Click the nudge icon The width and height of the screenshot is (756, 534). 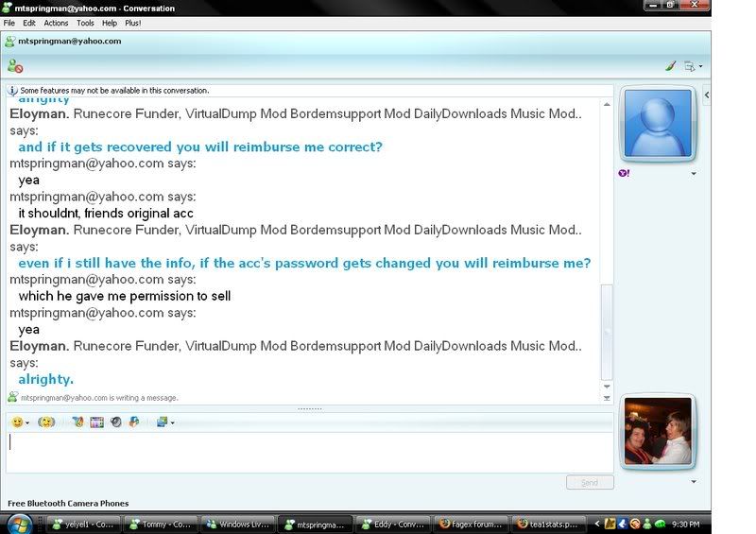pos(46,422)
